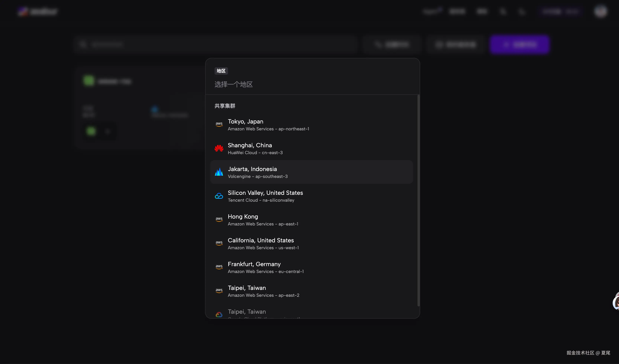
Task: Click the AWS icon for California us-west-1
Action: pyautogui.click(x=219, y=243)
